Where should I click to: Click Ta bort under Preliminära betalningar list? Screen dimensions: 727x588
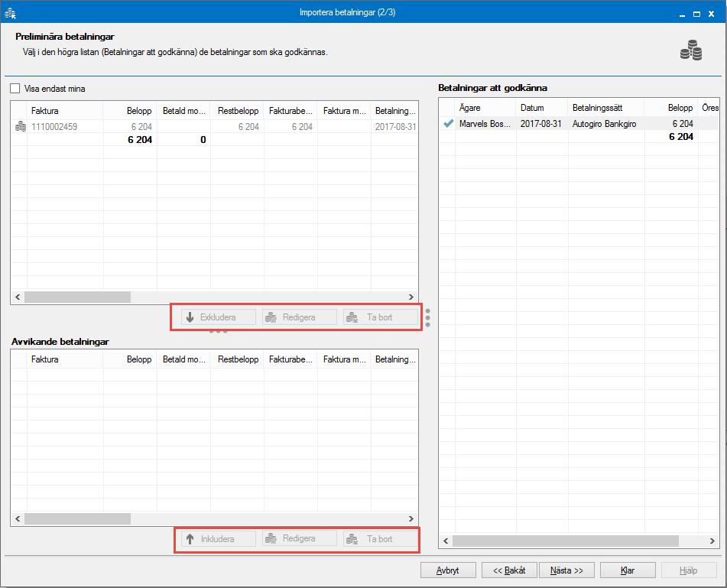381,317
